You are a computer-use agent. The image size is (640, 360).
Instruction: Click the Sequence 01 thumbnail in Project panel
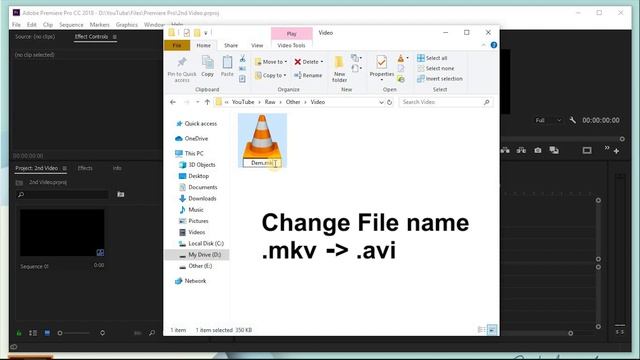click(x=62, y=233)
